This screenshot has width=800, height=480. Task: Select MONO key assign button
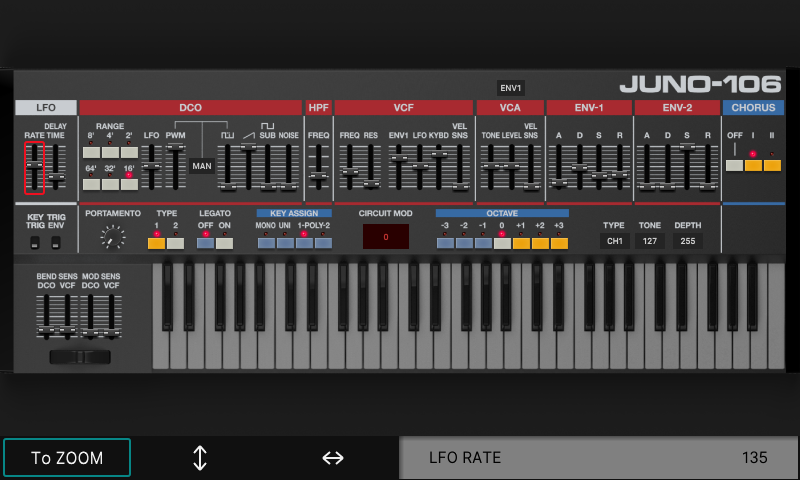pos(266,243)
